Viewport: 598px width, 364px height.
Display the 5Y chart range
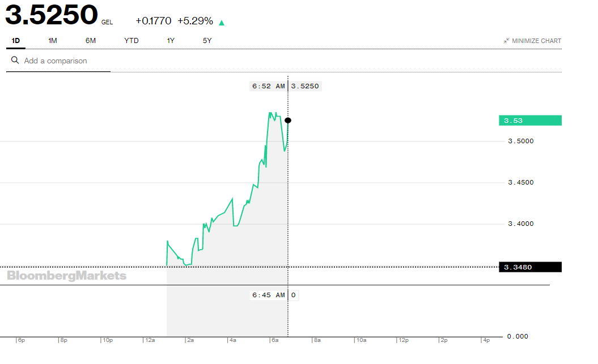pyautogui.click(x=207, y=41)
